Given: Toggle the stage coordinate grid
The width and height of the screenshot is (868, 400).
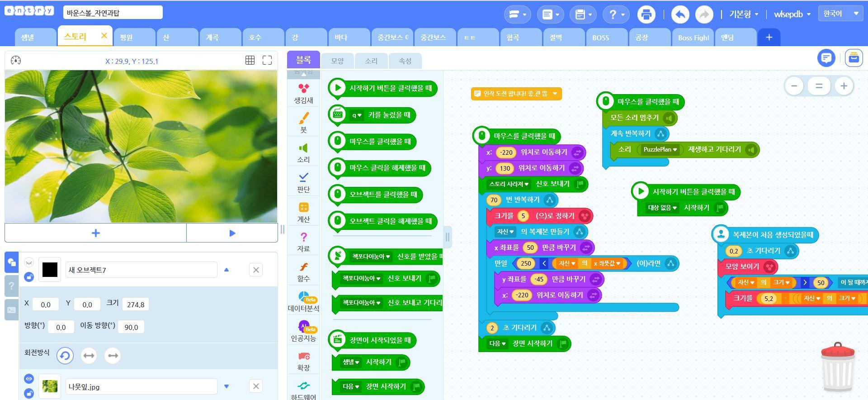Looking at the screenshot, I should pos(250,60).
